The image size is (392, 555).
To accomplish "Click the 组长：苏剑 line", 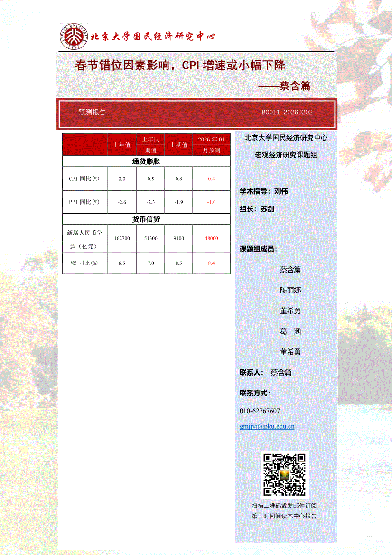I will coord(257,209).
